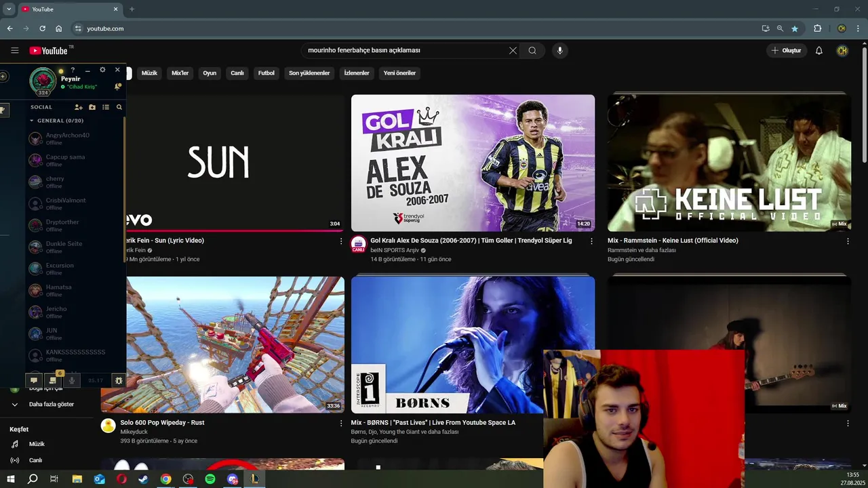Open League missions icon with badge 6
This screenshot has width=868, height=488.
(53, 380)
